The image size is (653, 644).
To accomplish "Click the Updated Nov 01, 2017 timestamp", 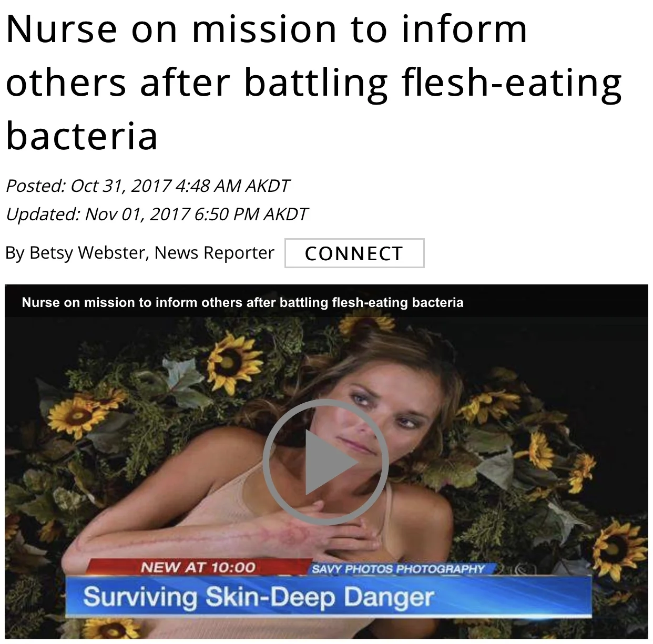I will (x=157, y=214).
